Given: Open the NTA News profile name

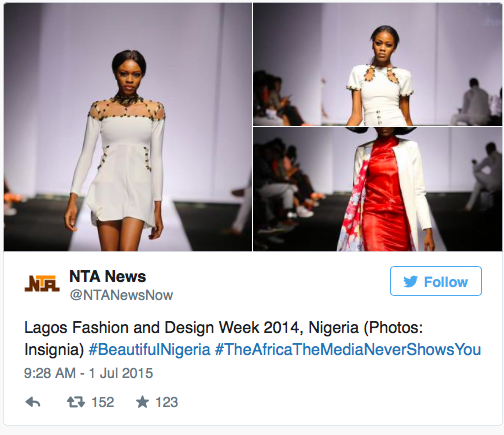Looking at the screenshot, I should 108,276.
